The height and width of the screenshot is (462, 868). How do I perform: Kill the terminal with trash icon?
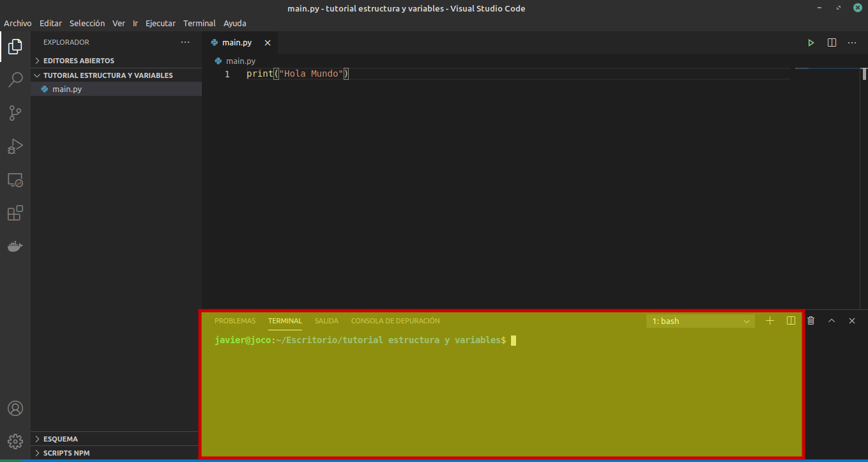(x=811, y=321)
